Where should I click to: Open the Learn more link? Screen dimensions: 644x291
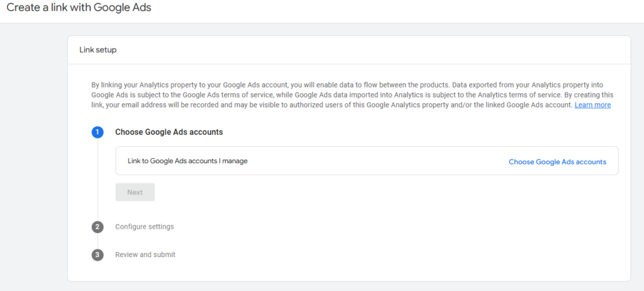[592, 105]
